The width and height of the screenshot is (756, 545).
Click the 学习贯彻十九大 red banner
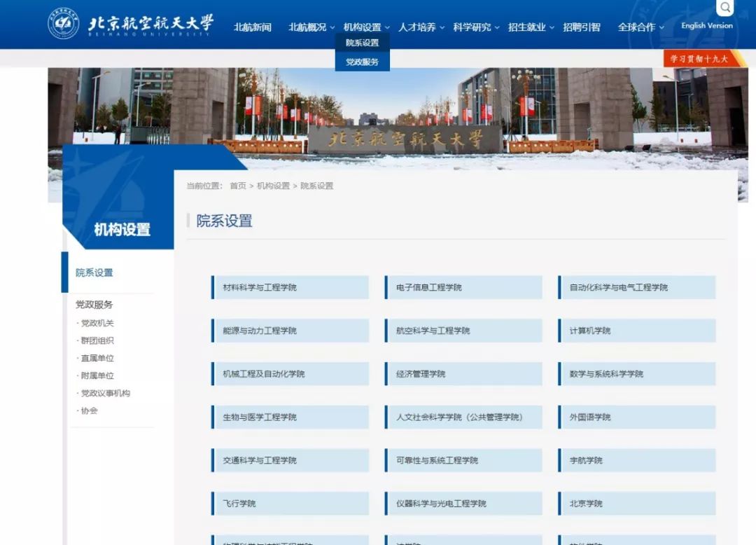(701, 59)
